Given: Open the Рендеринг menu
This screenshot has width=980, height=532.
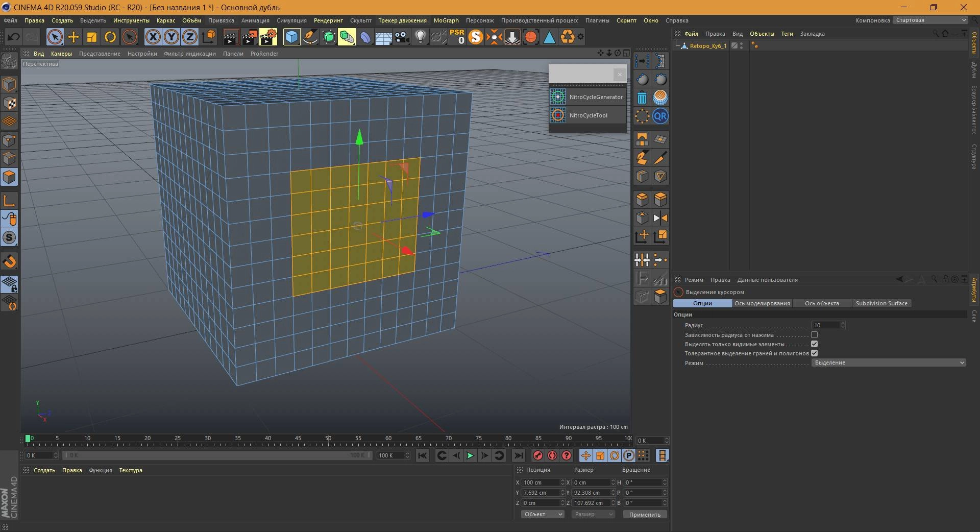Looking at the screenshot, I should [x=328, y=20].
